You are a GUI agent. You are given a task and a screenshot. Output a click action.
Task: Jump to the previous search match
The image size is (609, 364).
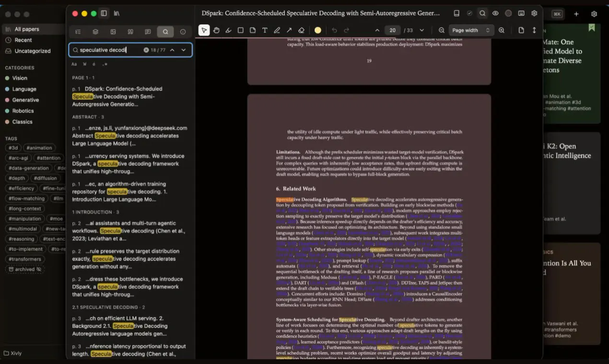click(172, 50)
